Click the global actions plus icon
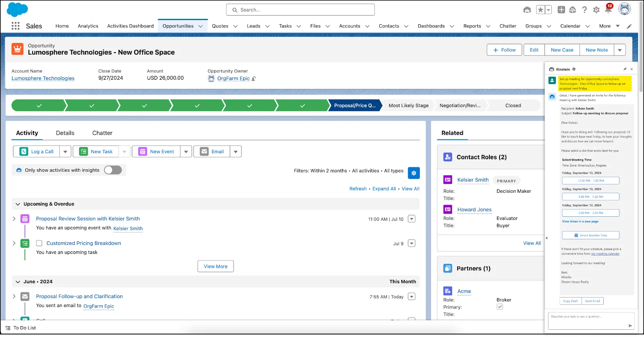The image size is (644, 337). coord(561,10)
